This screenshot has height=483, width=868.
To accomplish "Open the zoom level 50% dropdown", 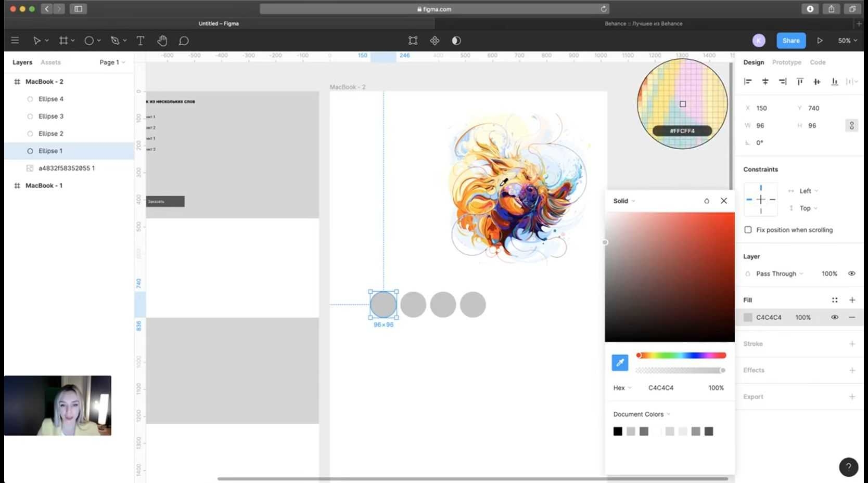I will pyautogui.click(x=847, y=41).
